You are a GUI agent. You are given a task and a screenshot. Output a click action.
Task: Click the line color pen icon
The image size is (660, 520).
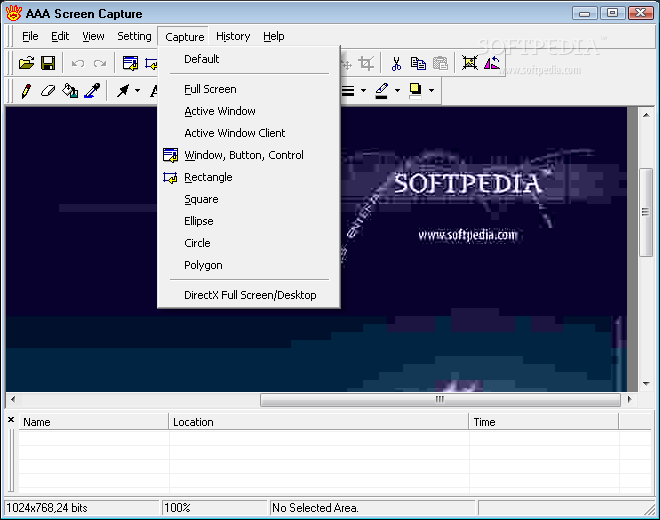[x=381, y=91]
